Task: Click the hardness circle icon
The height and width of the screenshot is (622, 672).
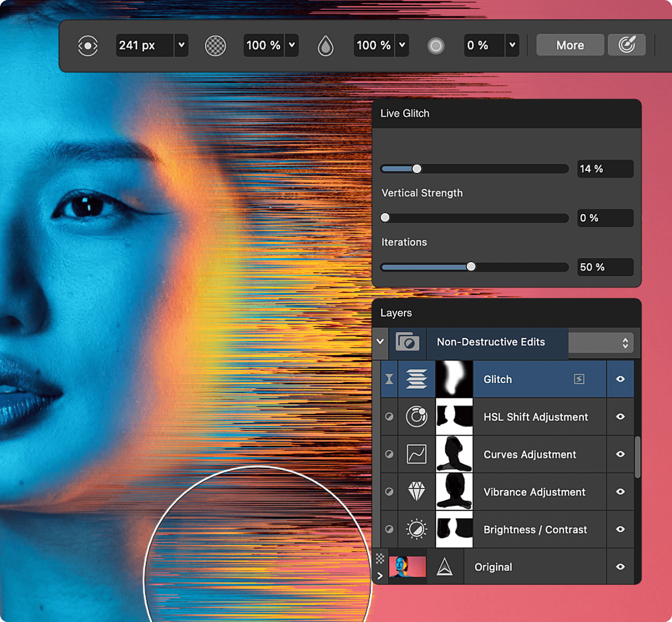Action: (436, 45)
